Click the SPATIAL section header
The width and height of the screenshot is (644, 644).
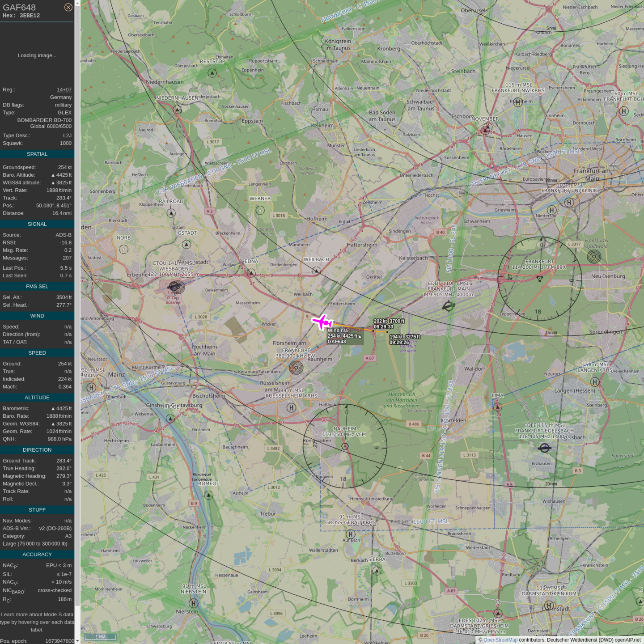[37, 154]
